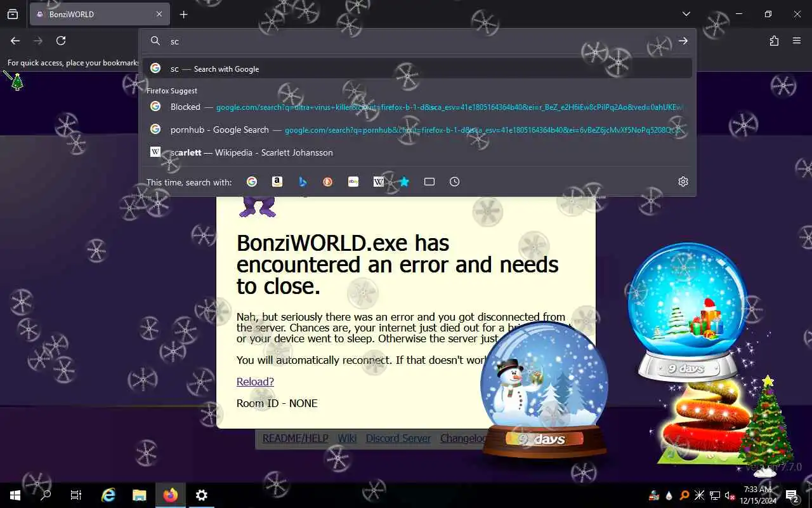Open the Discord Server link
The height and width of the screenshot is (508, 812).
click(x=398, y=438)
